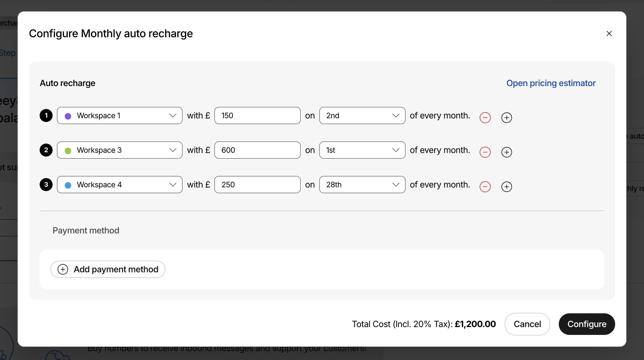Add a row after Workspace 4
Screen dimensions: 644x360
coord(506,187)
